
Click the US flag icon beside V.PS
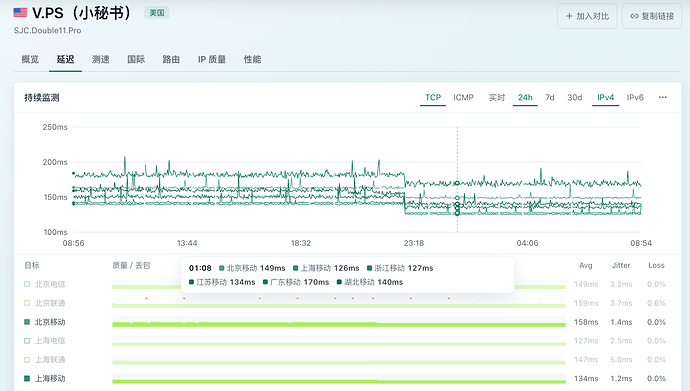point(20,12)
